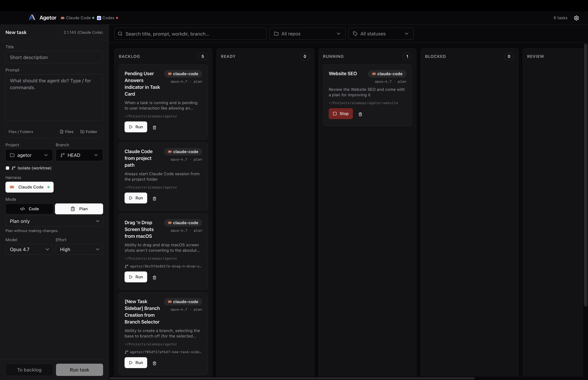Screen dimensions: 588x380
Task: Enable the Isolate (worktree) checkbox
Action: [7, 168]
